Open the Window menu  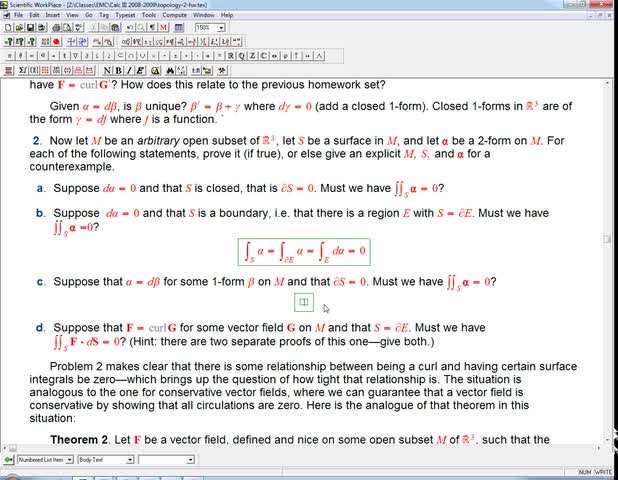pyautogui.click(x=204, y=15)
